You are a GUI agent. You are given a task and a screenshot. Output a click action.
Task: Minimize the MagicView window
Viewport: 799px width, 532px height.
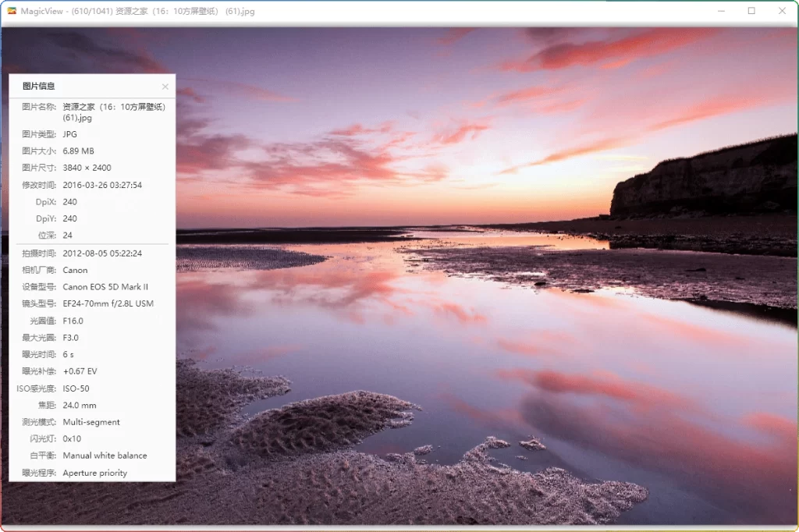tap(720, 11)
